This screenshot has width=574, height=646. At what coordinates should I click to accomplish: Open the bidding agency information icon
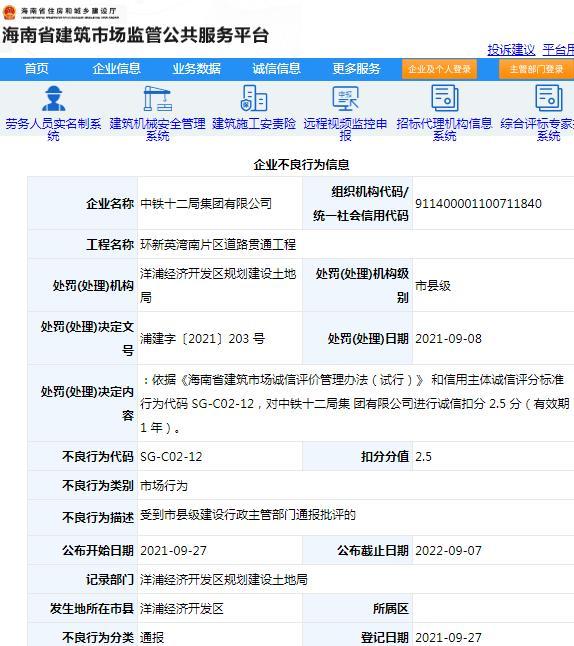444,98
